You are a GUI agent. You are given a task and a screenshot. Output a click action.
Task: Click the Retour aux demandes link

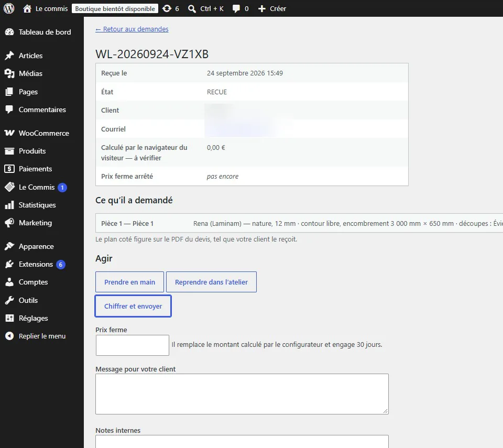pos(132,29)
